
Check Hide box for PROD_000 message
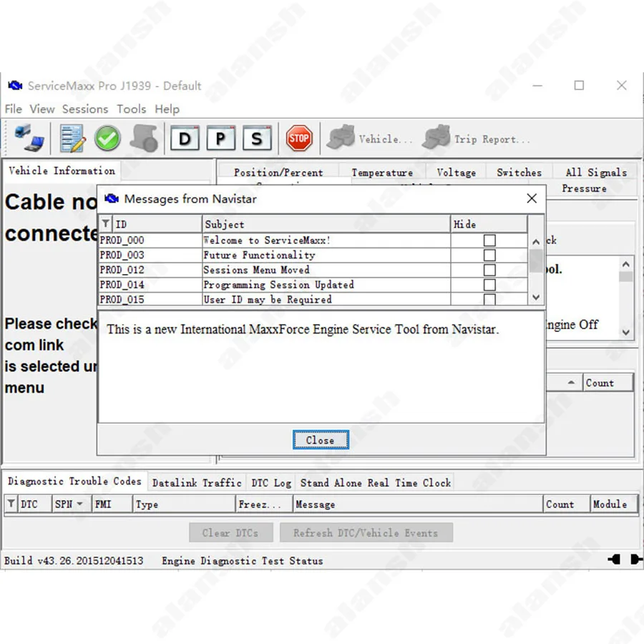point(489,240)
